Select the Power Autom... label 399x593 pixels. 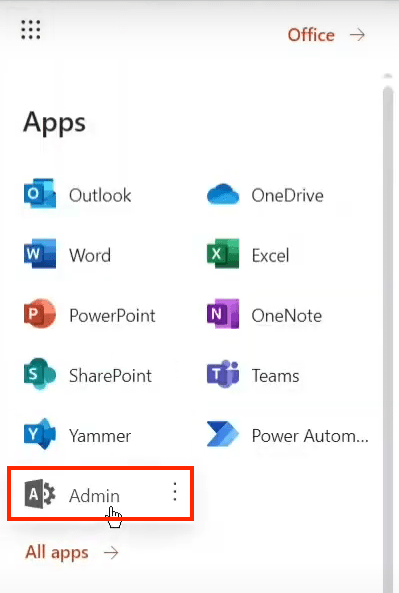point(310,436)
